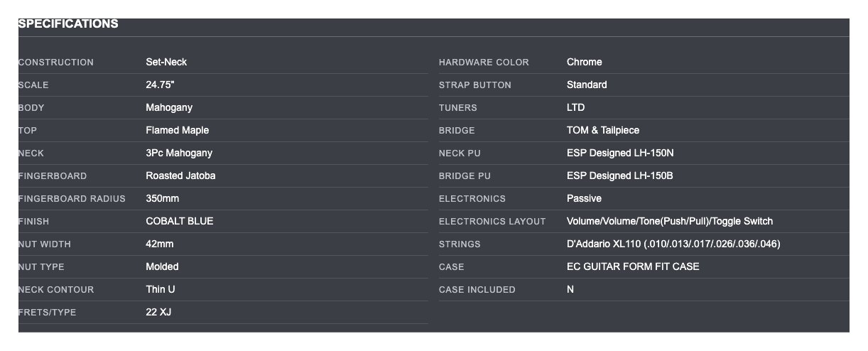The image size is (868, 351).
Task: Click the Flamed Maple top value
Action: pyautogui.click(x=177, y=131)
